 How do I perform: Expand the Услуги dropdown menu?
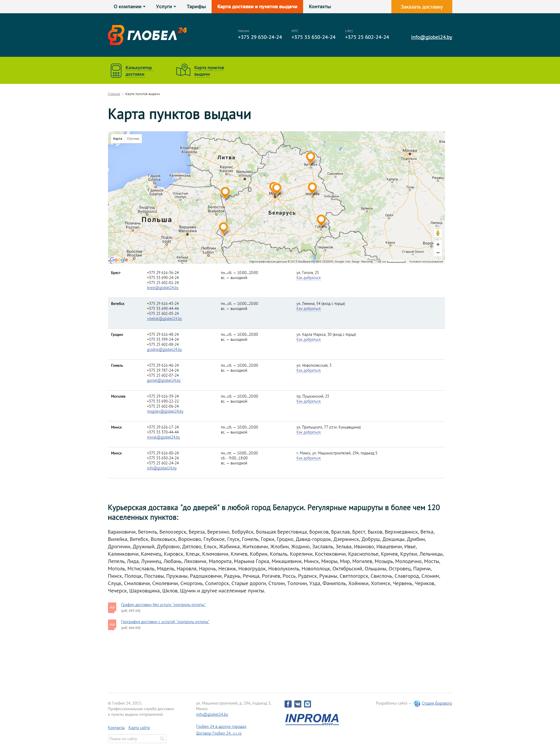(166, 6)
